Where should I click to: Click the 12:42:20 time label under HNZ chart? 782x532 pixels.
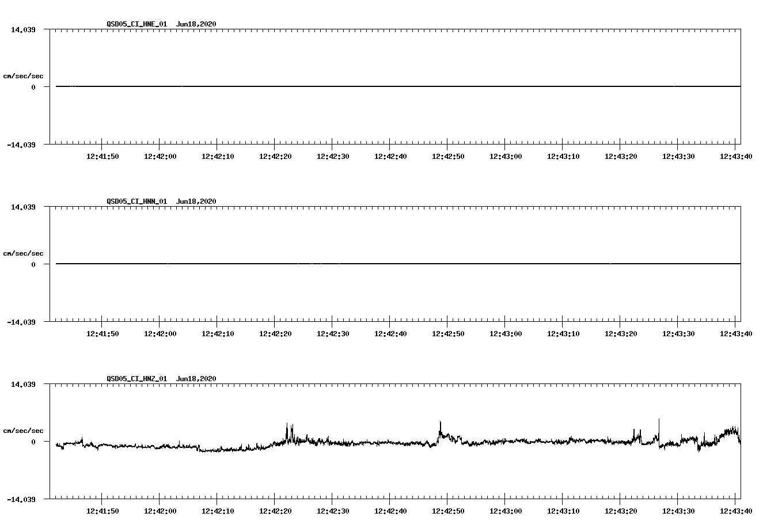point(275,511)
